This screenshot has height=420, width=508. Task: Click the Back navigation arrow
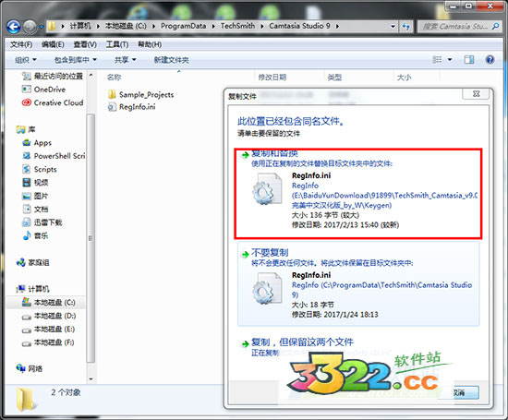(14, 27)
